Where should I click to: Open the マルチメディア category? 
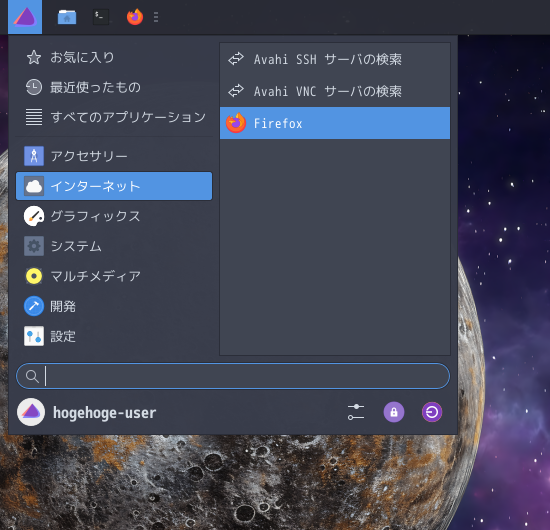(114, 276)
